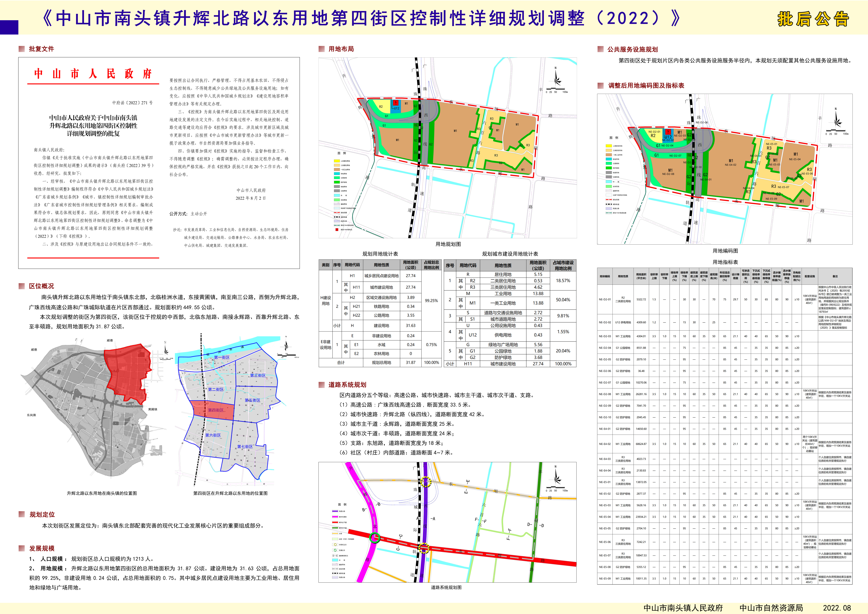868x614 pixels.
Task: Click the NE-D2-01 row in 用地指标表
Action: click(x=725, y=299)
